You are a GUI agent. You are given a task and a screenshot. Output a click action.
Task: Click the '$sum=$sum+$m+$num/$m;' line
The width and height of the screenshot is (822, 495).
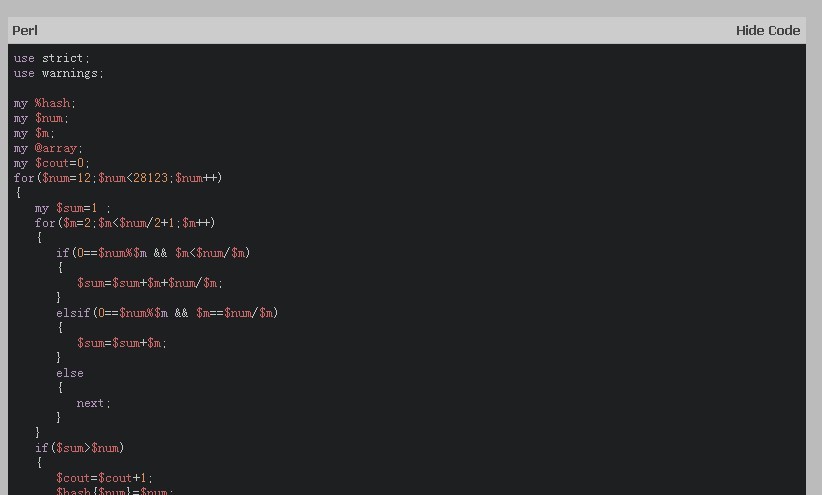pyautogui.click(x=149, y=283)
